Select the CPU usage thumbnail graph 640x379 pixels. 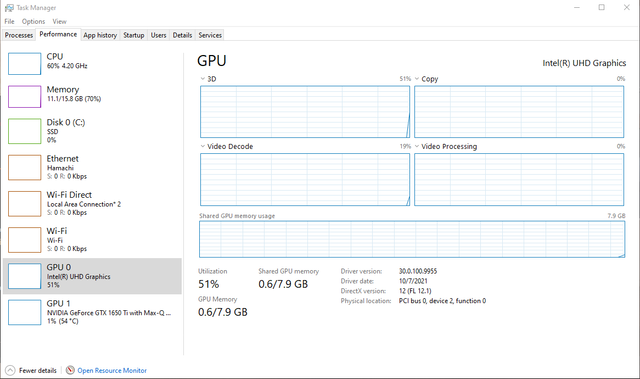point(24,64)
